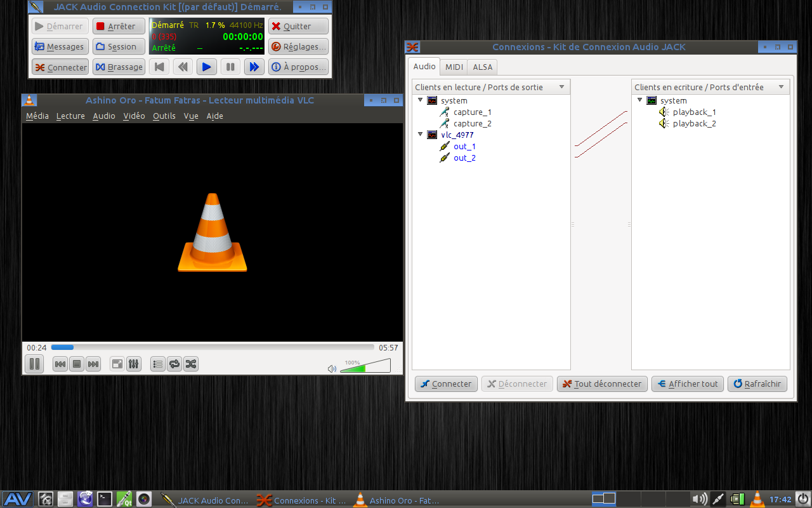
Task: Select out_1 port of vlc_4977
Action: 464,146
